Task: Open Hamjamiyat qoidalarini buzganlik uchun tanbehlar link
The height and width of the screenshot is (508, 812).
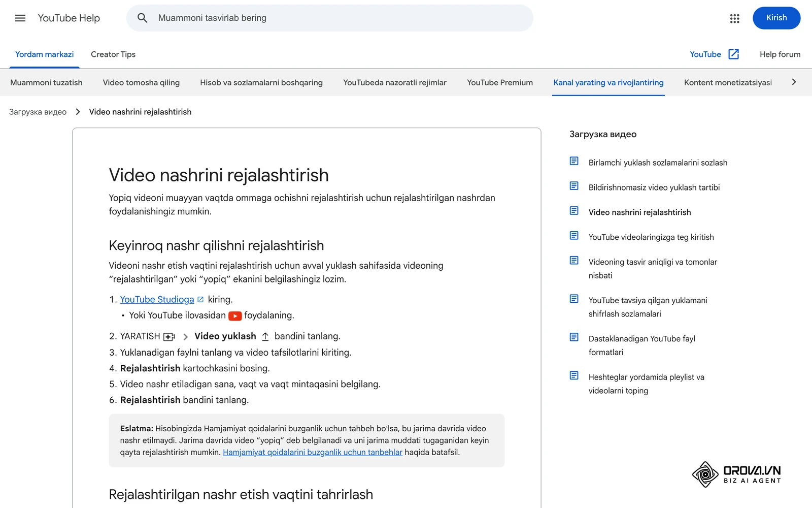Action: (x=313, y=452)
